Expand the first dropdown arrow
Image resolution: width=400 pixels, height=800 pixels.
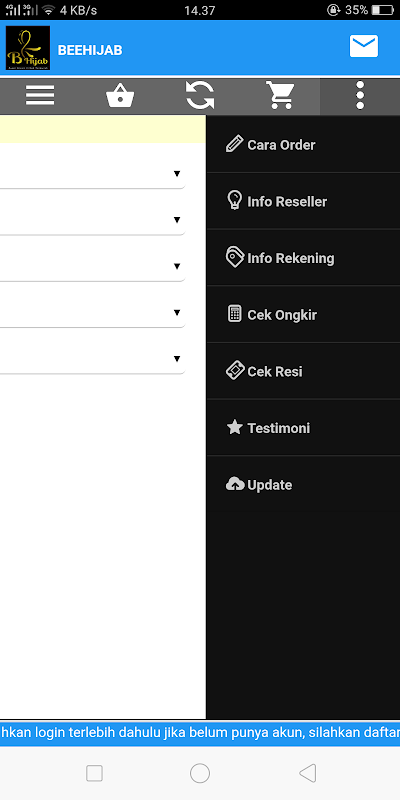177,173
